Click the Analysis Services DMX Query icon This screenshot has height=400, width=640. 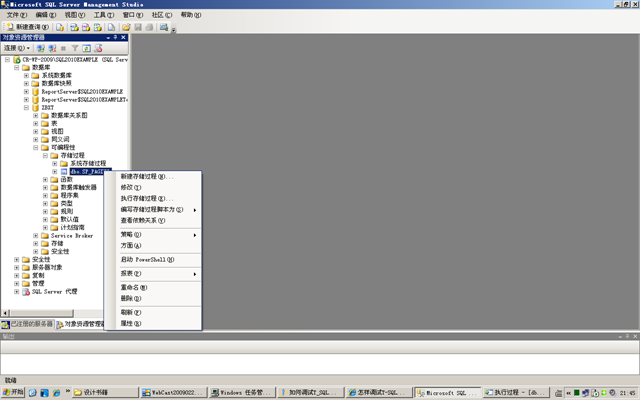tap(86, 27)
